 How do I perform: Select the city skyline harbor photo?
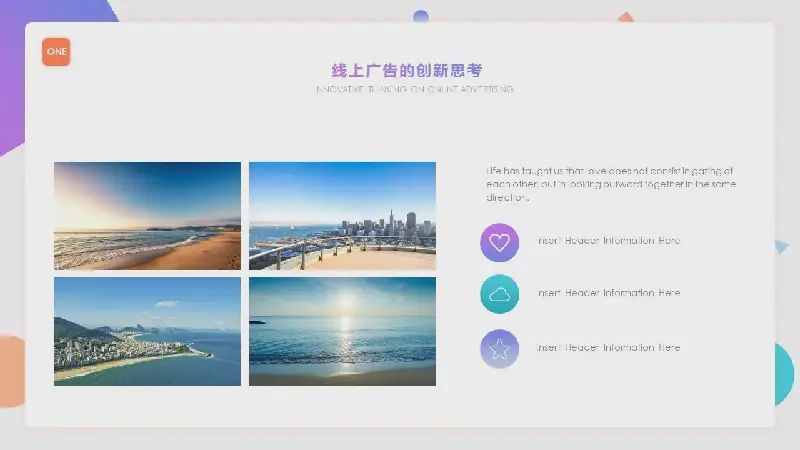point(342,216)
